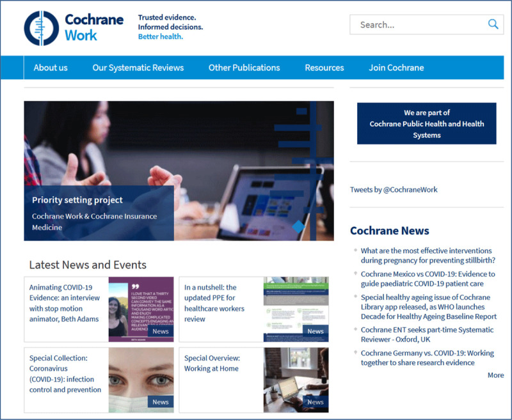
Task: Open Tweets by @CochraneWork link
Action: [x=394, y=189]
